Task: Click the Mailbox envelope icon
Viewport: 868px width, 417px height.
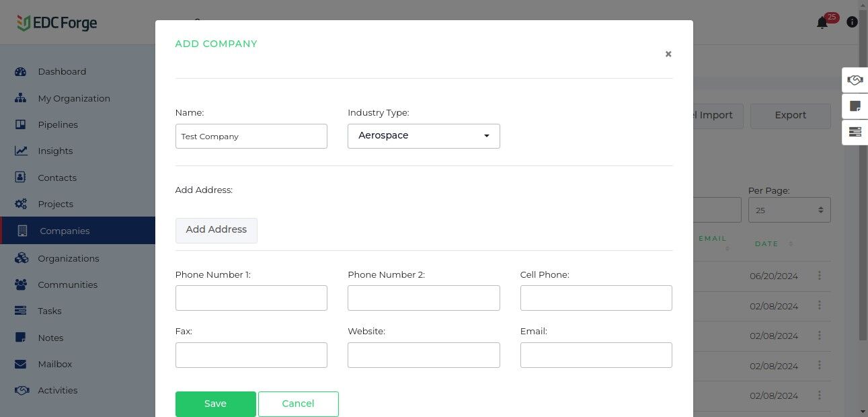Action: [x=20, y=364]
